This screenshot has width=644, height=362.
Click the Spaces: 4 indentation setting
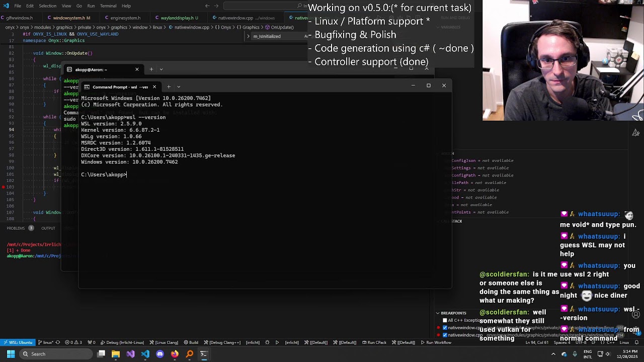click(x=562, y=342)
